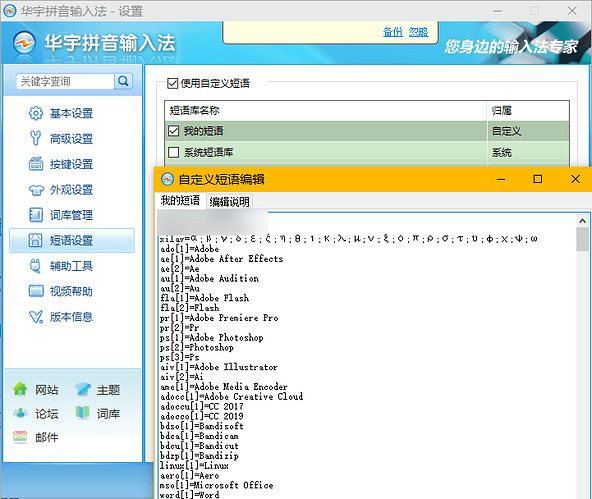
Task: Click the line 'ps[1]=Adobe Photoshop'
Action: [211, 337]
